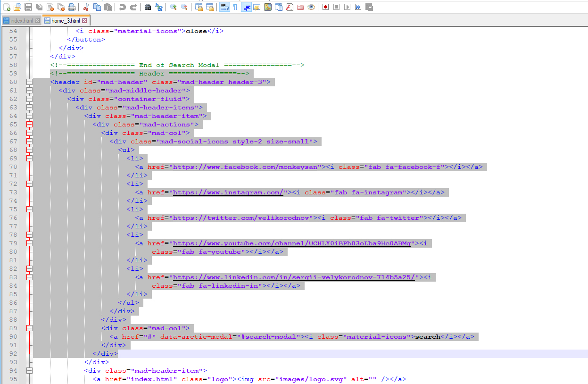588x384 pixels.
Task: Open Find with the binoculars icon
Action: pos(148,7)
